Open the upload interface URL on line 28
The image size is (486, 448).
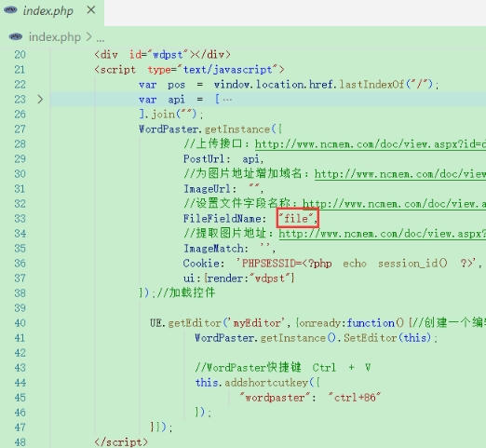pos(371,144)
